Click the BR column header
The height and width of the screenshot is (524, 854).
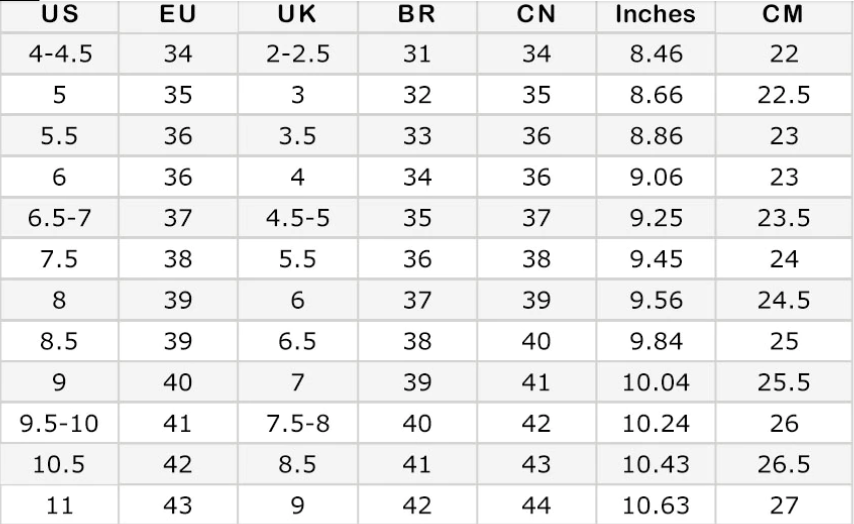416,16
